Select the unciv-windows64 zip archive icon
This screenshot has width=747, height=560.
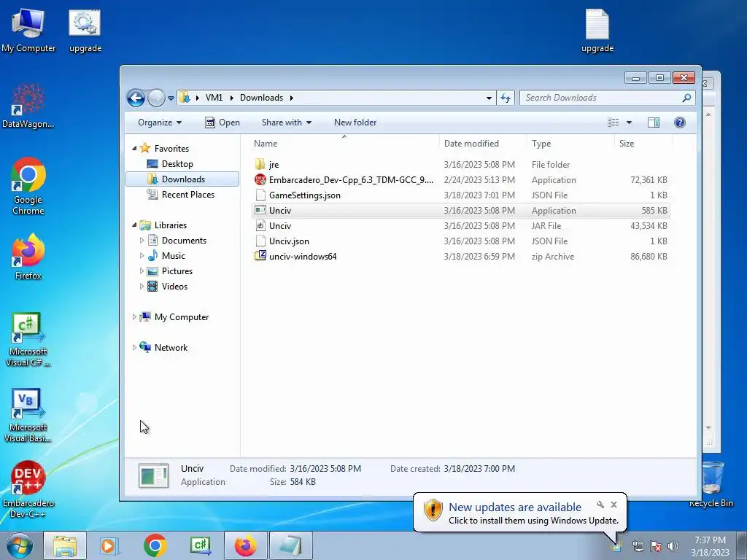point(260,256)
